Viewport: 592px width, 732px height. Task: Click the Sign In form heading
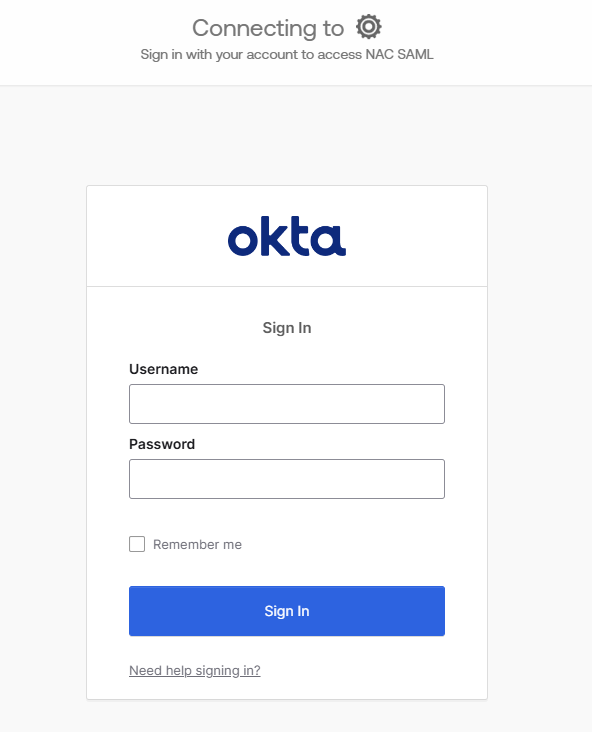point(287,328)
